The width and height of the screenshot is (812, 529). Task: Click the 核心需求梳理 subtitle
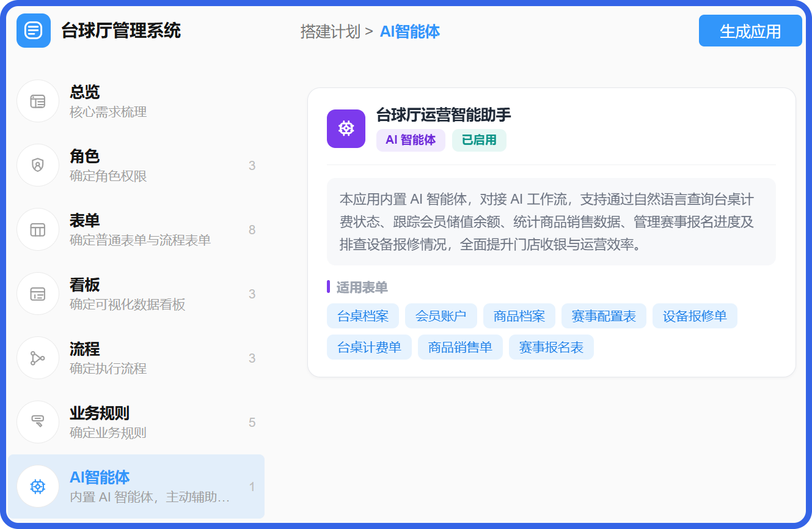pos(108,112)
